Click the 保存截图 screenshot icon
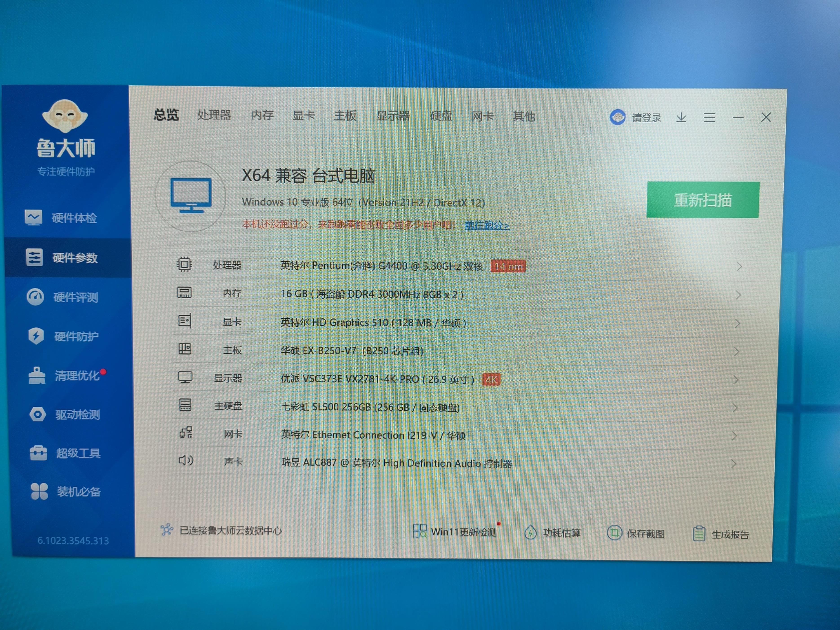 (x=614, y=533)
